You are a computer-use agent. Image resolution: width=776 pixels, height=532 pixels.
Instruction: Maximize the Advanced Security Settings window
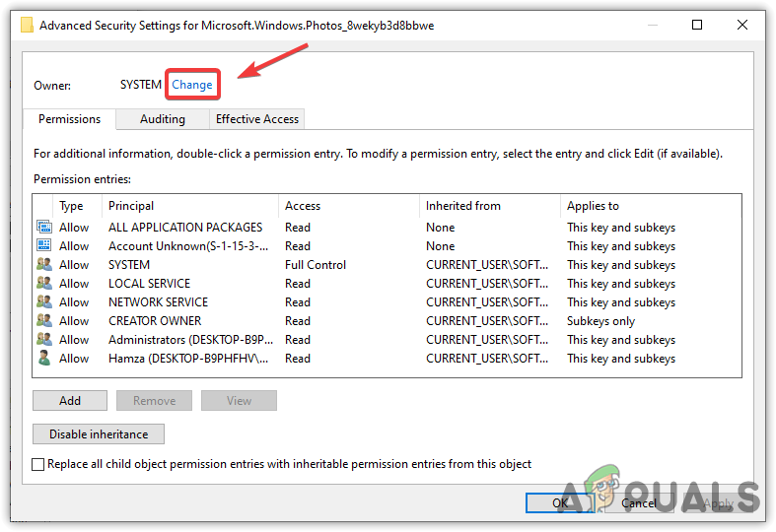697,25
